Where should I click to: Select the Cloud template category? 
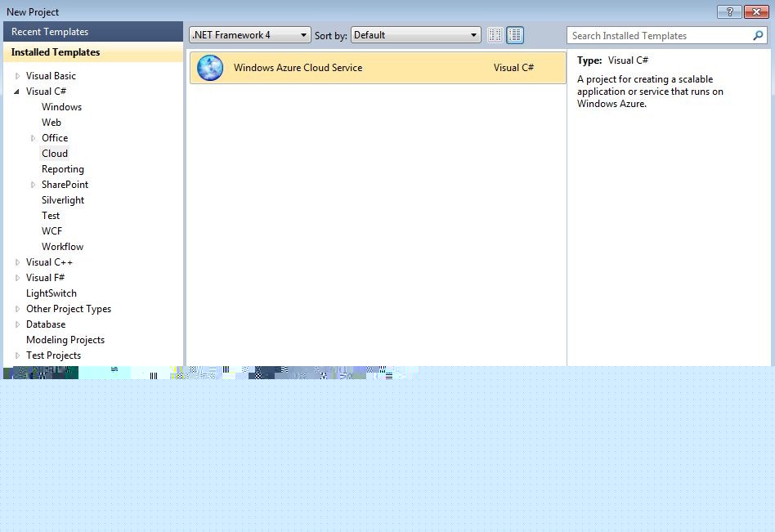pos(55,154)
